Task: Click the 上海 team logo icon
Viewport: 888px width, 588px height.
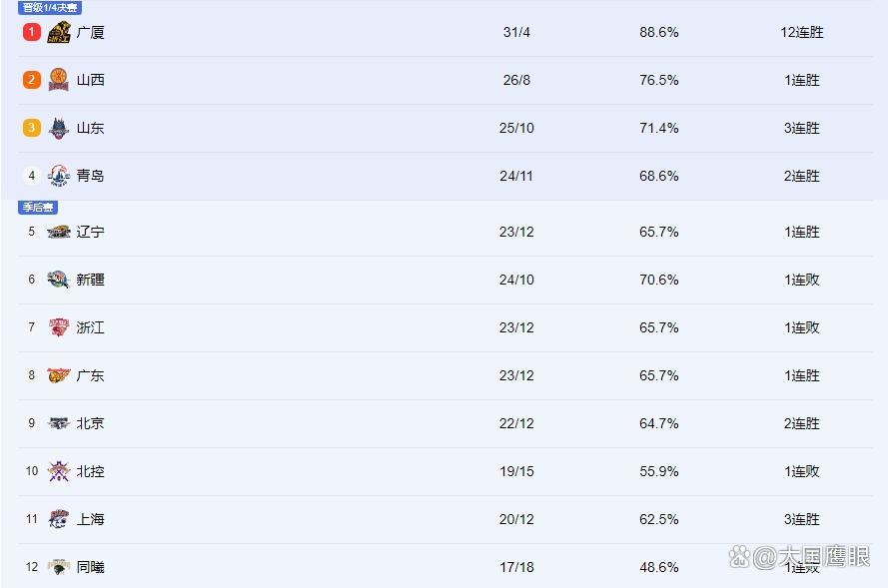Action: coord(59,519)
